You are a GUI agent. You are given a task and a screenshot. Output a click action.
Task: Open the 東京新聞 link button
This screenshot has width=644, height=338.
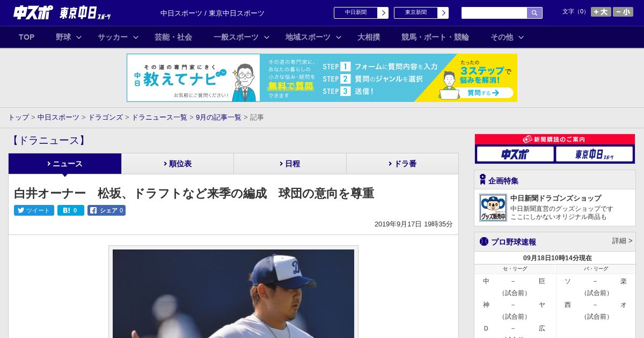click(421, 13)
